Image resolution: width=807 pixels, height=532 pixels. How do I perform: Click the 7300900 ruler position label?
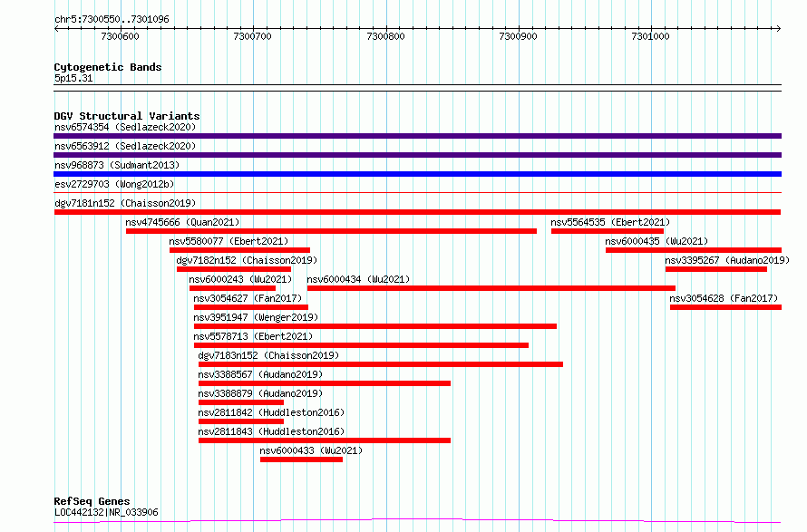(x=518, y=36)
